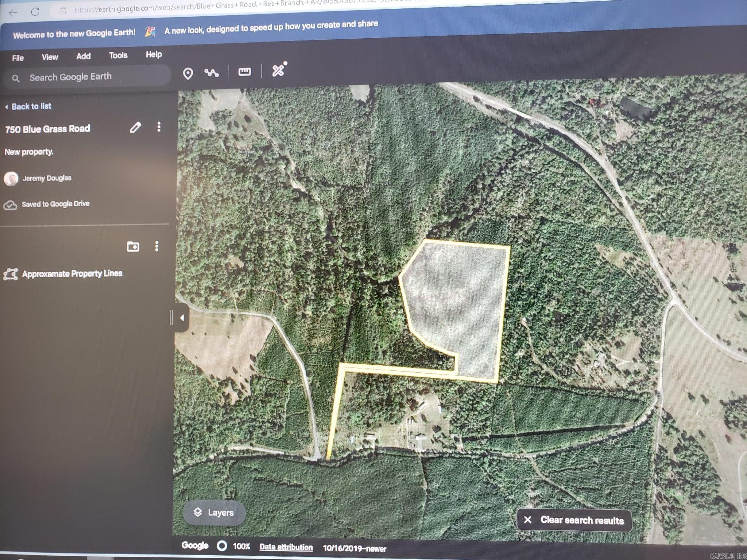Open features list three-dot menu
747x560 pixels.
pos(157,246)
